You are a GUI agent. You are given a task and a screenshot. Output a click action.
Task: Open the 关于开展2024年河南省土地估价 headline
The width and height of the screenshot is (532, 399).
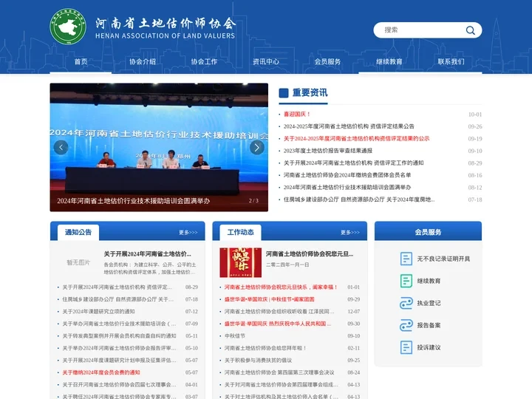148,253
